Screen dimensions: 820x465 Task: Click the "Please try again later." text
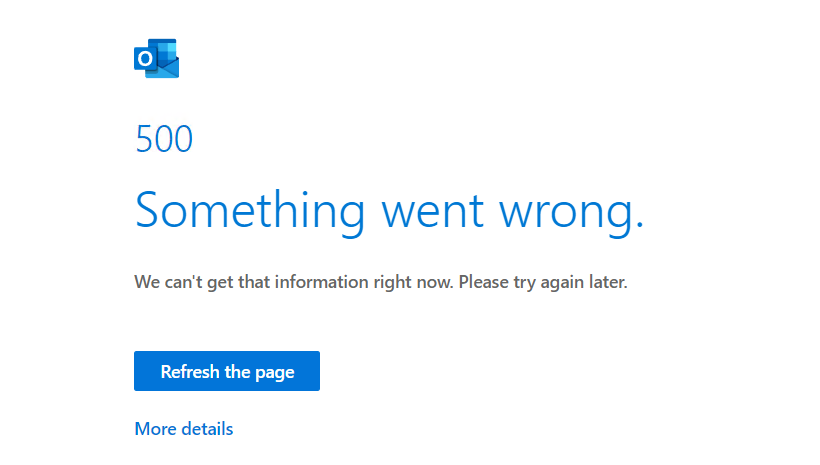coord(543,282)
